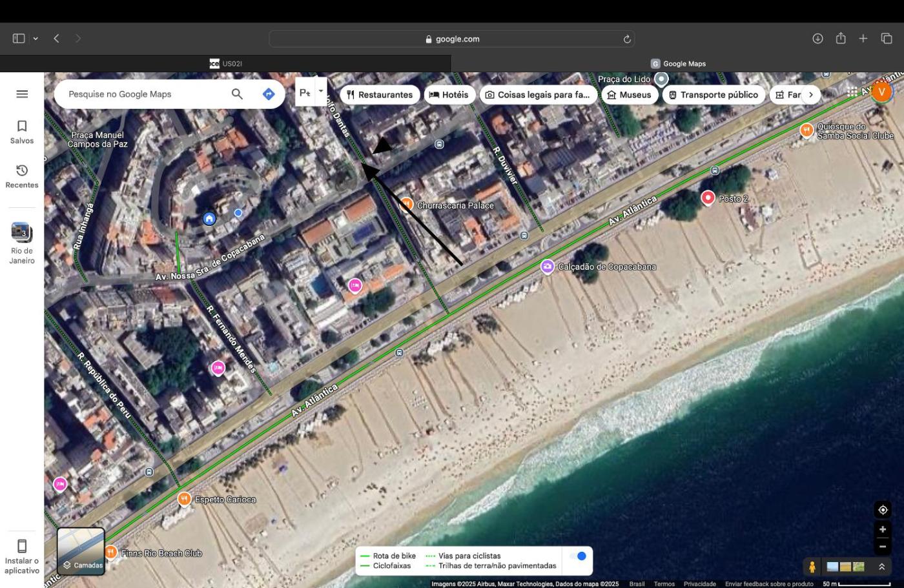Zoom in with the plus button
Viewport: 904px width, 588px height.
882,530
